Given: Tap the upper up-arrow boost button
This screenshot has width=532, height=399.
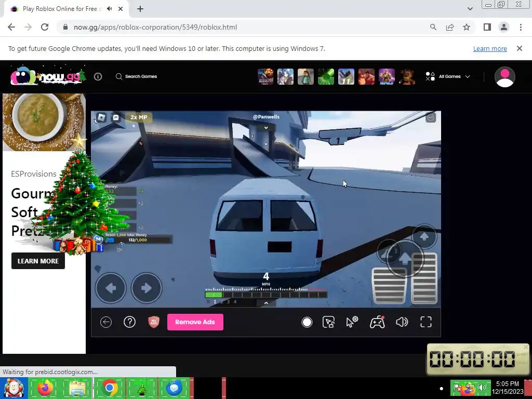Looking at the screenshot, I should [x=424, y=236].
